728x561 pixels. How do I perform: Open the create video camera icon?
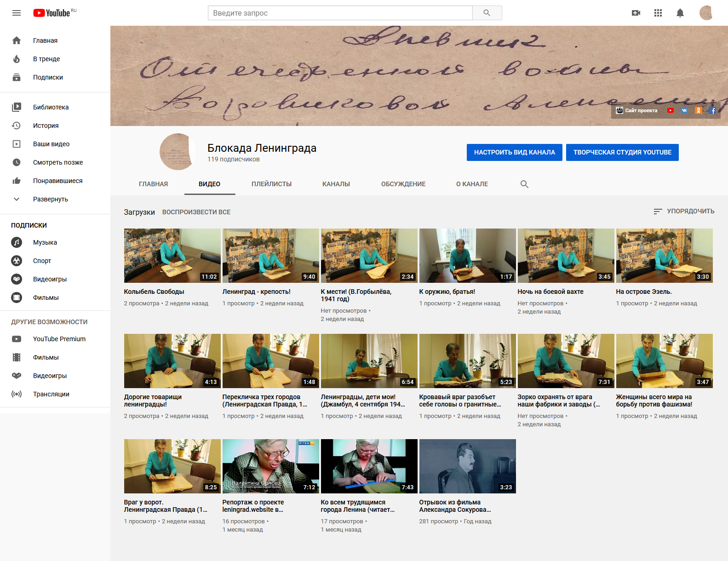pyautogui.click(x=636, y=13)
